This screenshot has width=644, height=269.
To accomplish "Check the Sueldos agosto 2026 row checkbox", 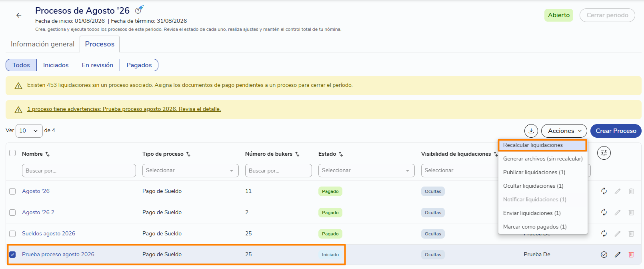I will [x=12, y=234].
